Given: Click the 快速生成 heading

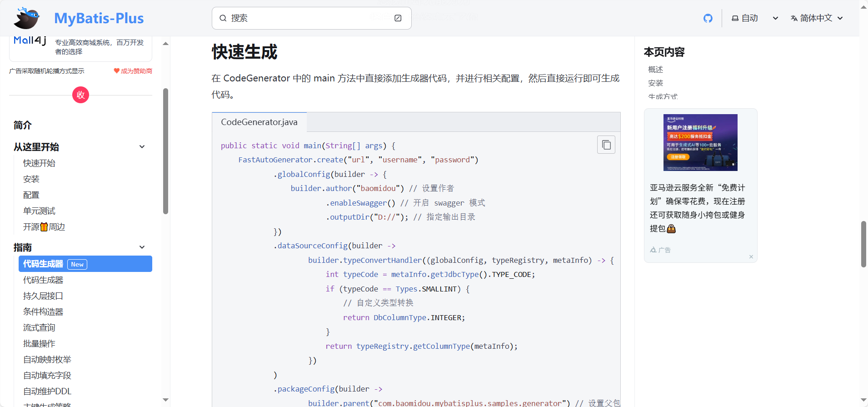Looking at the screenshot, I should pos(244,52).
